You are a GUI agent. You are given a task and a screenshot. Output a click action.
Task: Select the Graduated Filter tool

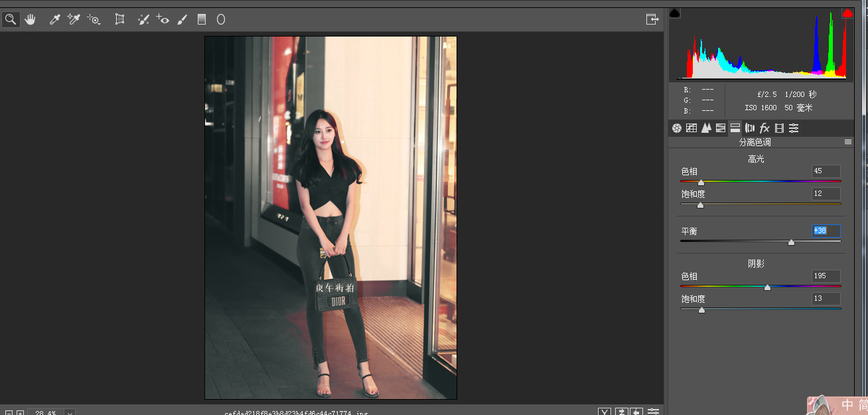pyautogui.click(x=202, y=19)
